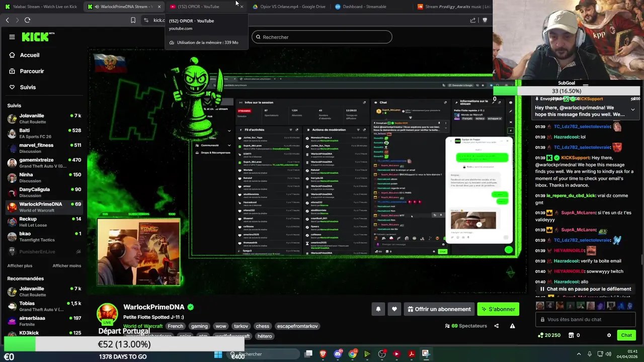Image resolution: width=644 pixels, height=362 pixels.
Task: Show hidden system tray icons chevron
Action: [579, 354]
